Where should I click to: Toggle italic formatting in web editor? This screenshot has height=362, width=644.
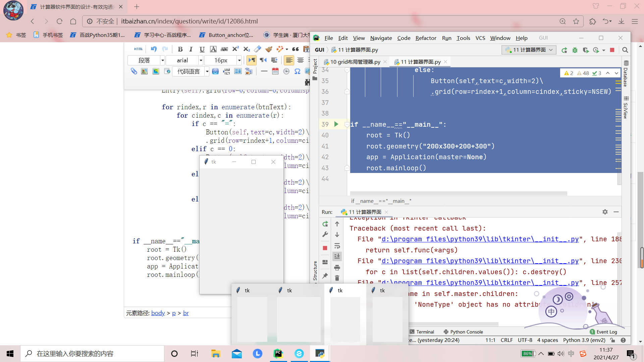[x=191, y=49]
